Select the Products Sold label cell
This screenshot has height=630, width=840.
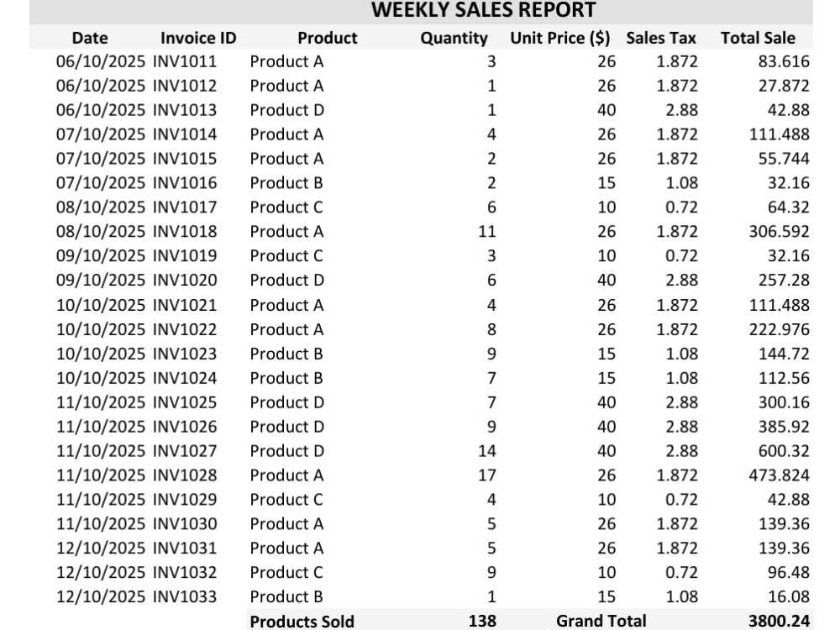click(x=302, y=621)
